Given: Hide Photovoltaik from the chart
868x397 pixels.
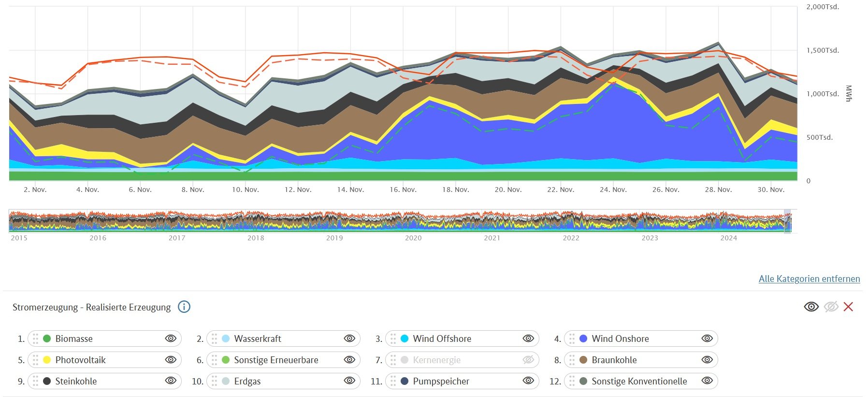Looking at the screenshot, I should point(171,360).
